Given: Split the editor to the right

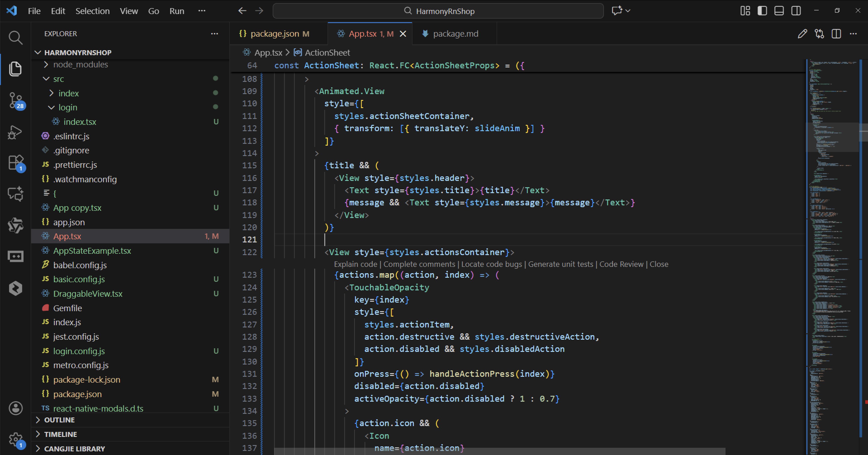Looking at the screenshot, I should tap(836, 34).
